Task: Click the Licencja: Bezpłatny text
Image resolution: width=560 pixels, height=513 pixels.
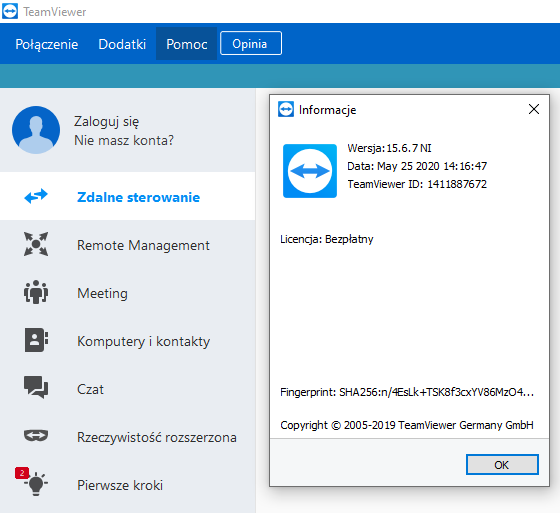Action: (x=326, y=239)
